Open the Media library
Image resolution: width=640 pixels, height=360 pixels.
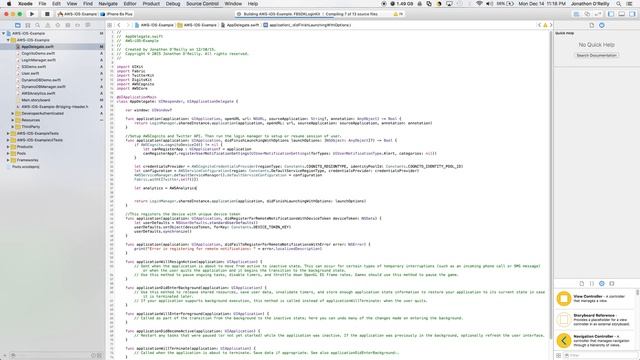tap(612, 283)
